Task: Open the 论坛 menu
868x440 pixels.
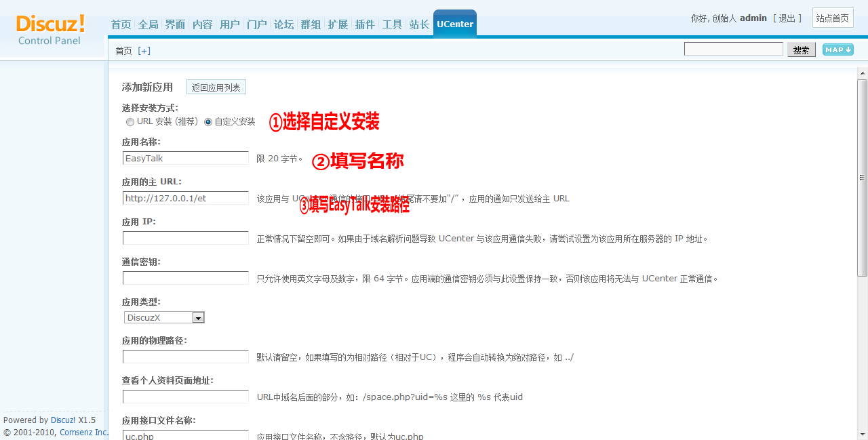Action: click(x=283, y=24)
